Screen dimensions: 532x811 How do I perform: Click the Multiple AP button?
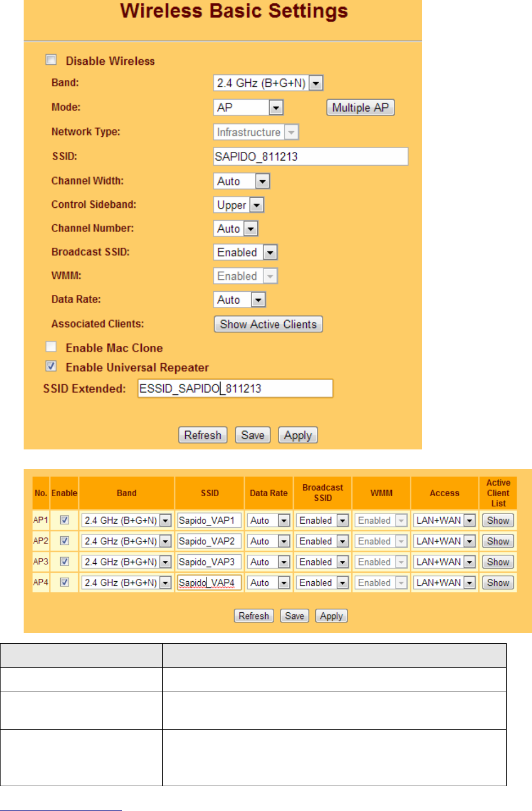click(x=360, y=108)
